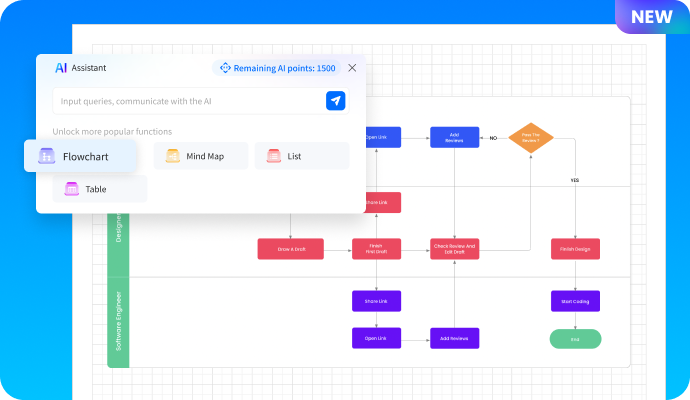Select the 'Draw A Draft' box
690x400 pixels.
click(290, 249)
